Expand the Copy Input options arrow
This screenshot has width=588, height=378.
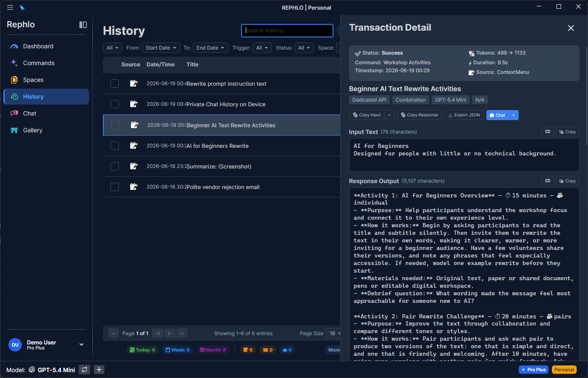(389, 115)
